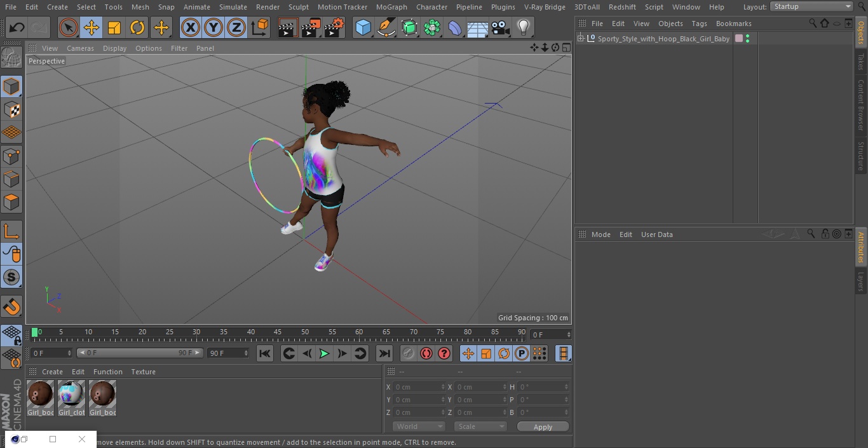Toggle object visibility dots for Sporty_Style object
This screenshot has height=448, width=868.
tap(748, 39)
